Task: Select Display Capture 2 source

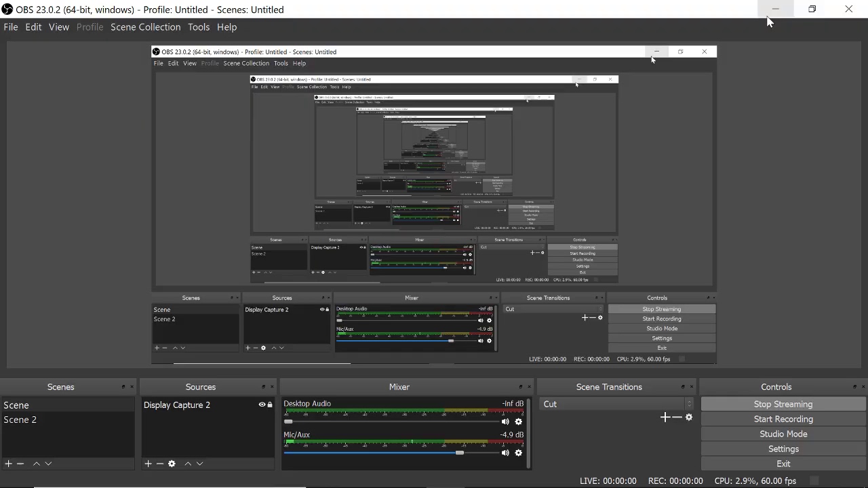Action: (208, 405)
